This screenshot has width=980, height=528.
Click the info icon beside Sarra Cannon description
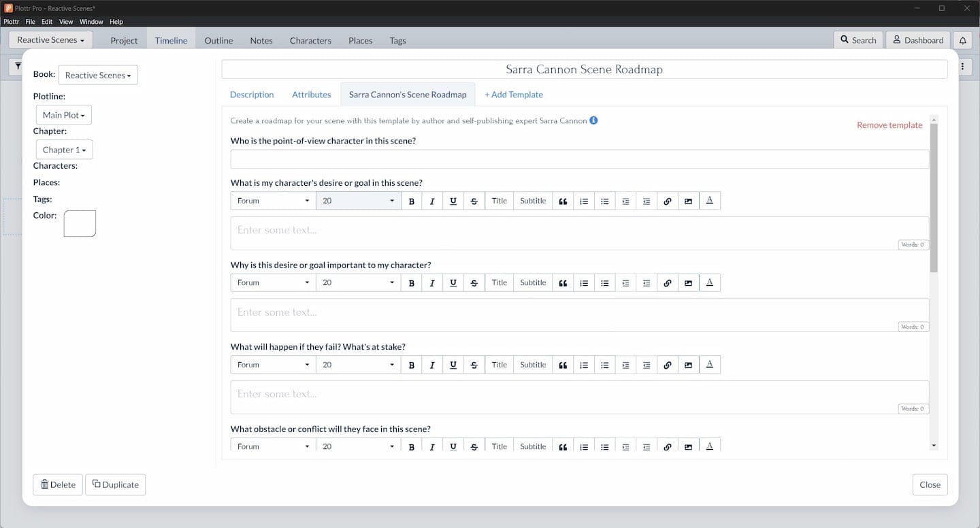(x=593, y=120)
